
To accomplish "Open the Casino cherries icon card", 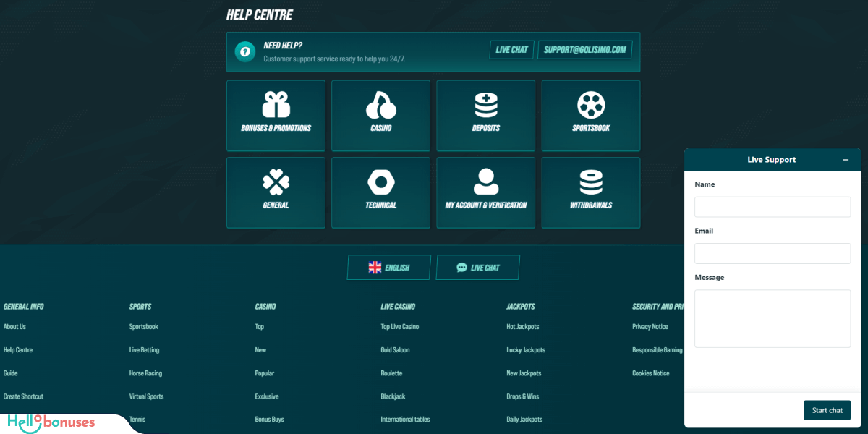I will (380, 116).
